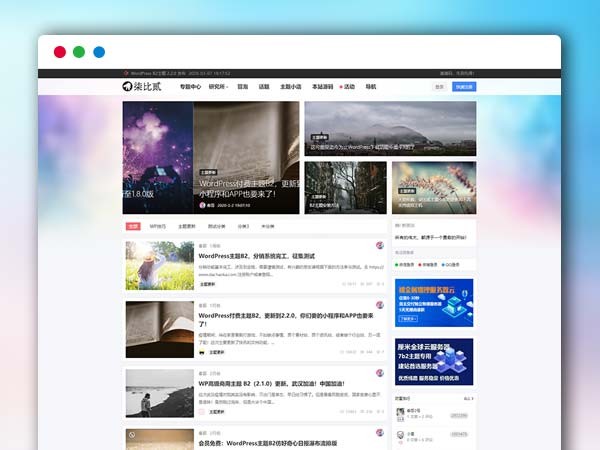600x450 pixels.
Task: Click the blue window dot
Action: [99, 52]
